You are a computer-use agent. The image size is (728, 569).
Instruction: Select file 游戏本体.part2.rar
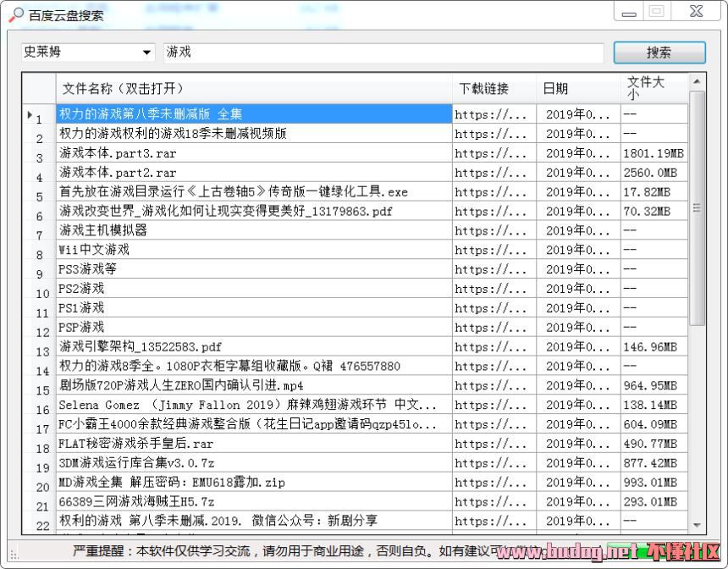point(254,173)
